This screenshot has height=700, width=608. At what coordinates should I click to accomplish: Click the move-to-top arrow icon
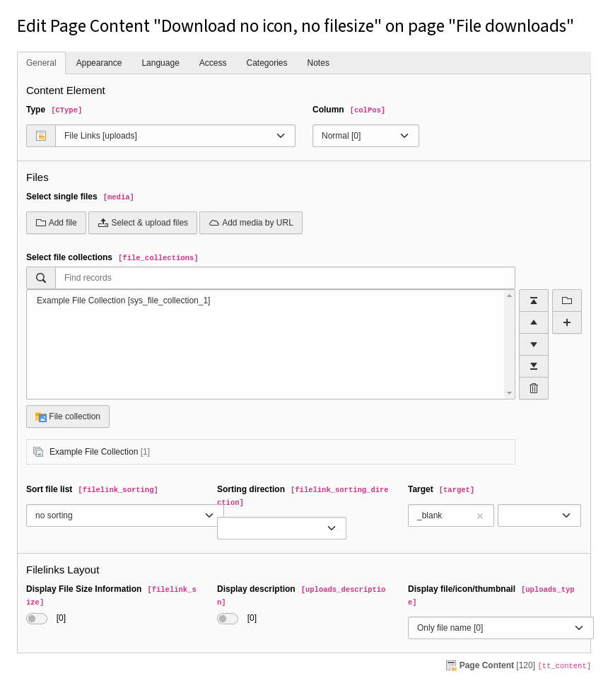tap(534, 301)
